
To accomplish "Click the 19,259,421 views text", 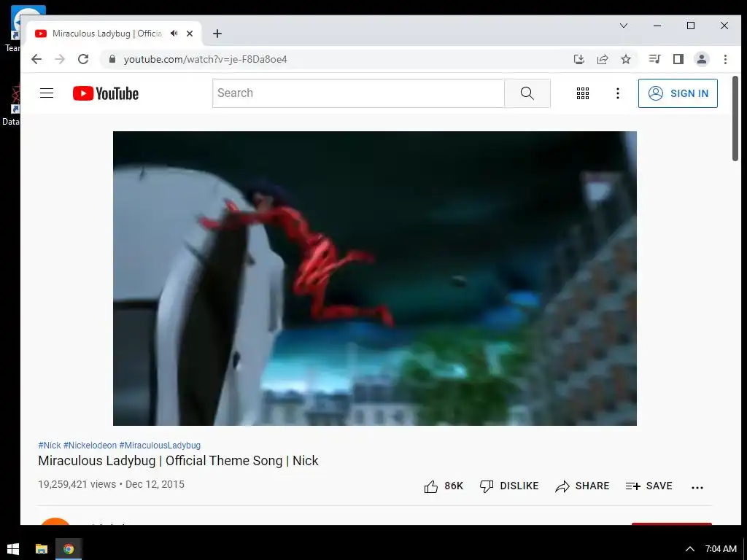I will click(77, 484).
